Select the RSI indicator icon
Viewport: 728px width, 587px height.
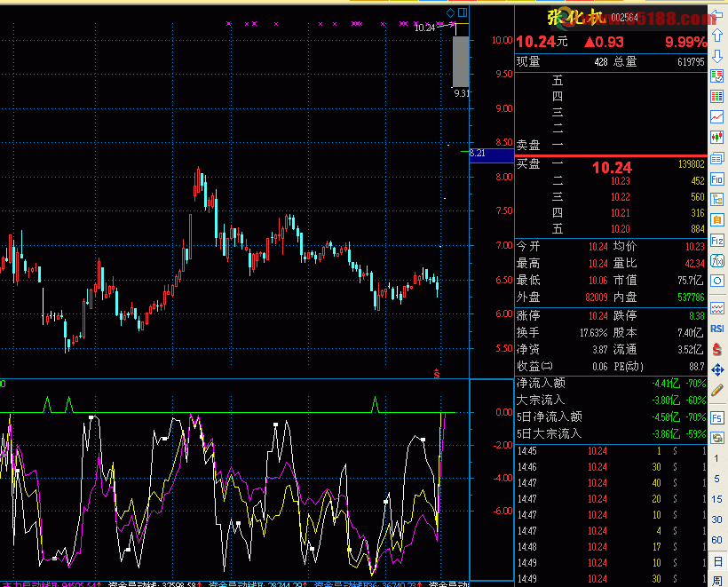click(x=717, y=329)
